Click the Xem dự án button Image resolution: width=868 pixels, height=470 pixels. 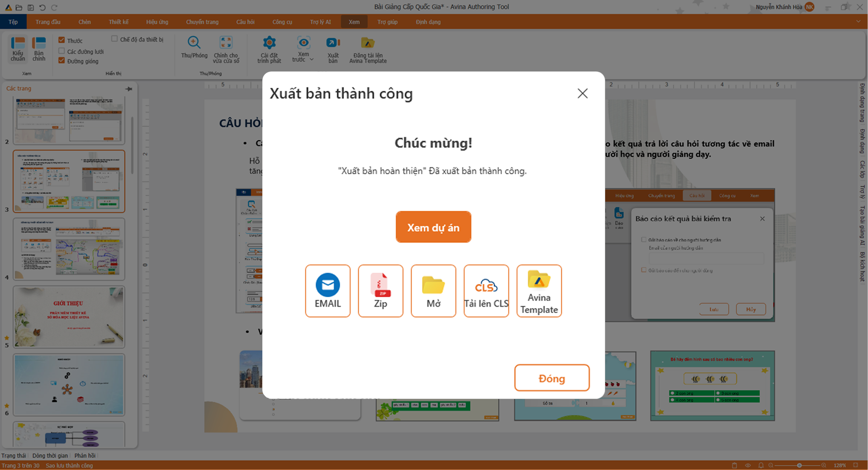coord(433,227)
